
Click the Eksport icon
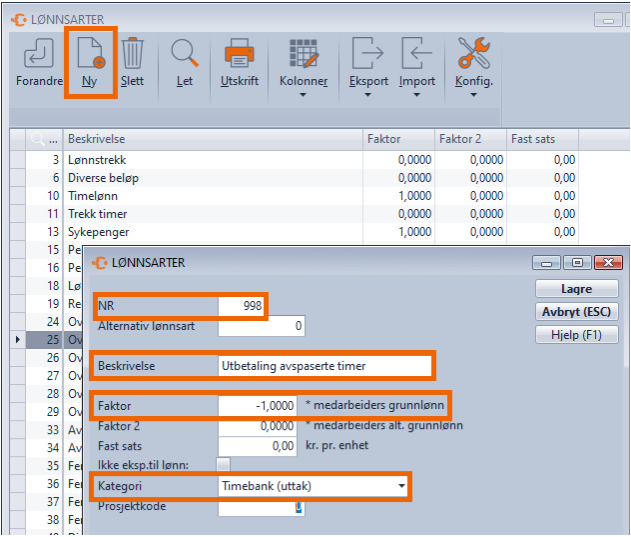367,53
